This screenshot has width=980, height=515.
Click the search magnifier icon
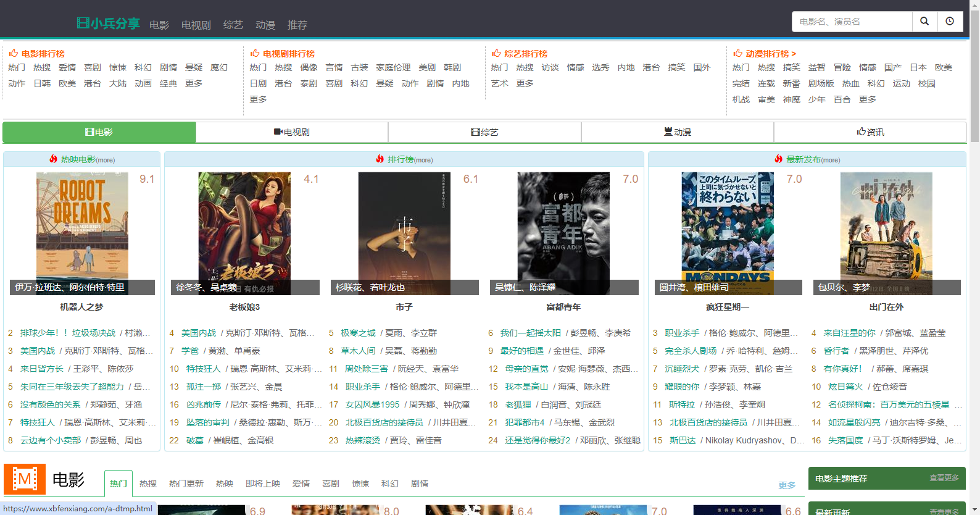coord(924,21)
